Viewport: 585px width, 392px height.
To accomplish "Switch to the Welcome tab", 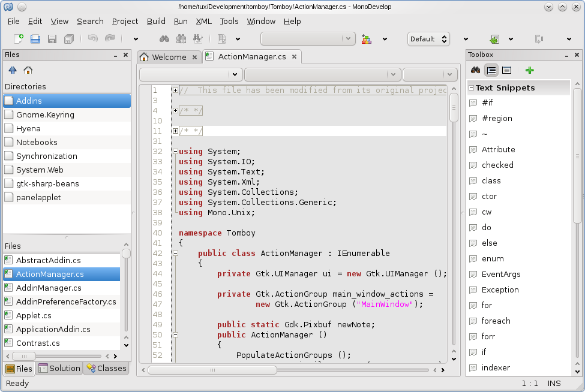I will pos(169,57).
